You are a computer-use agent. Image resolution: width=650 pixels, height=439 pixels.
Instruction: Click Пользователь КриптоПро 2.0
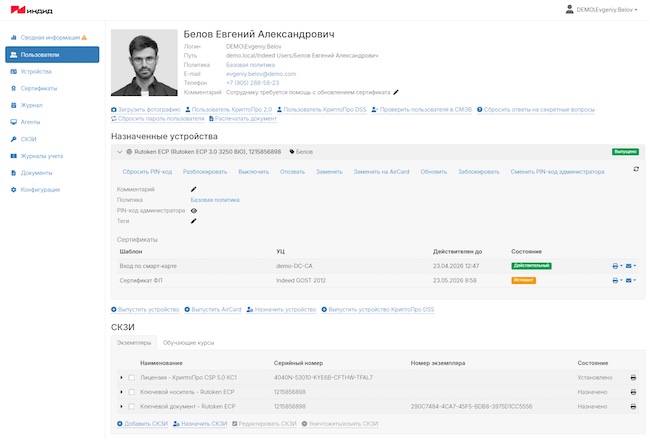228,109
